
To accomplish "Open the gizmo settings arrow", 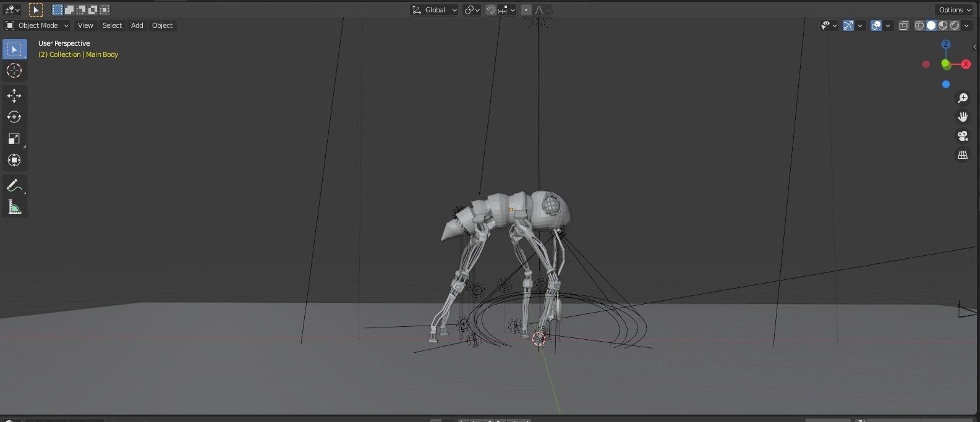I will (860, 25).
